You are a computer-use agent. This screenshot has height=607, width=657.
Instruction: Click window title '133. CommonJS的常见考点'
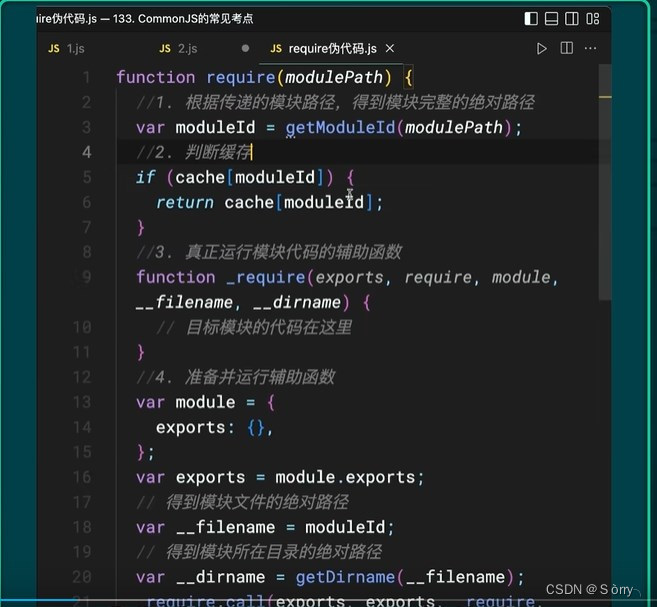[x=183, y=19]
